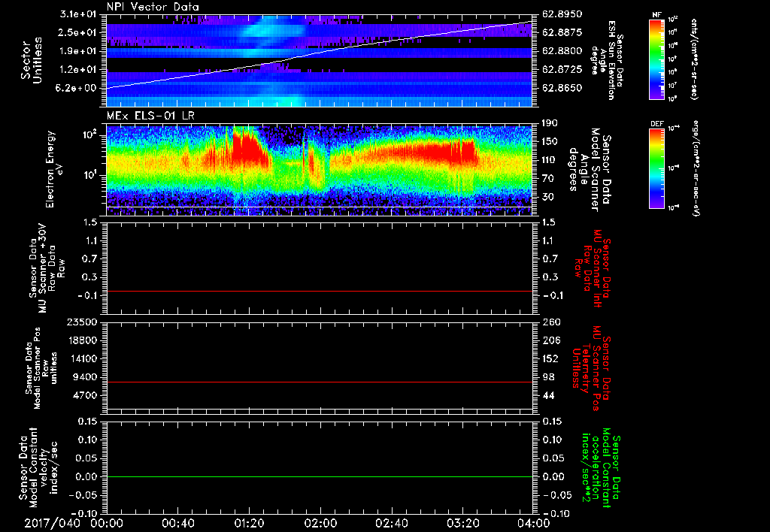Click the 'Sector Unitless' axis title
The height and width of the screenshot is (532, 770).
[32, 60]
